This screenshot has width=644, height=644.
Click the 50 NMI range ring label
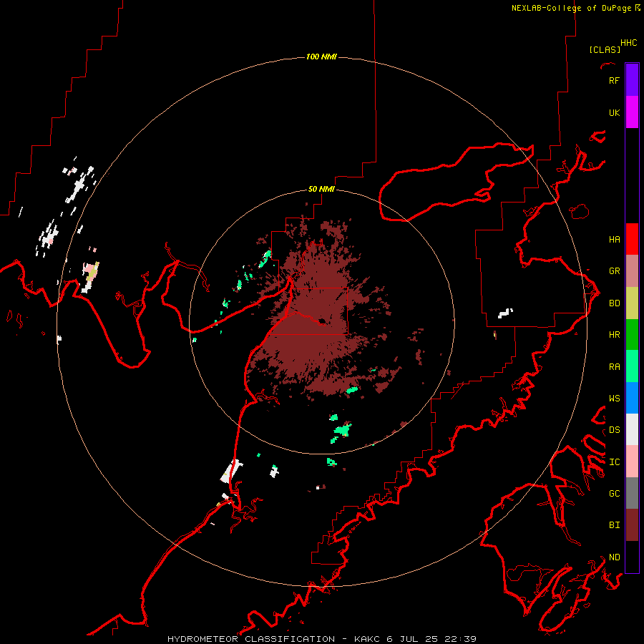click(321, 190)
